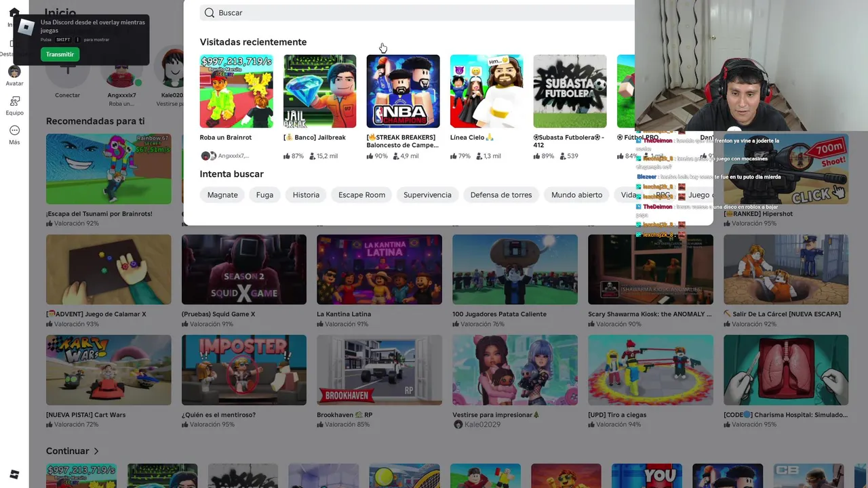
Task: Open ¿Quién es el mentiroso? Imposter card
Action: [x=244, y=370]
